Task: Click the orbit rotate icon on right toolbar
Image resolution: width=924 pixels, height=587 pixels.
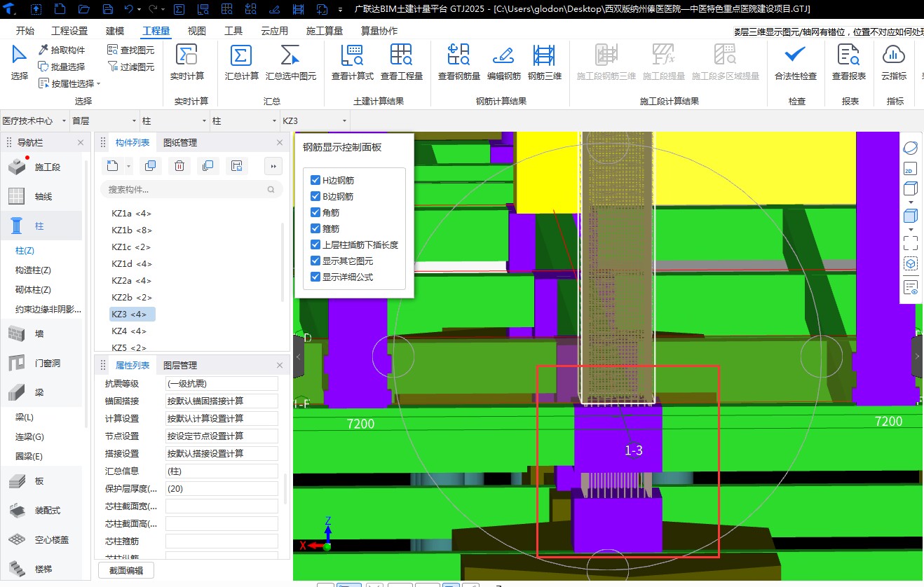Action: [910, 148]
